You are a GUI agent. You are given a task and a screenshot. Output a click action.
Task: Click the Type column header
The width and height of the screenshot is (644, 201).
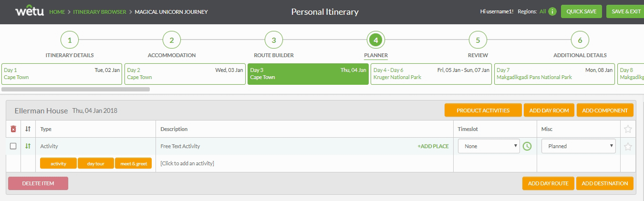click(46, 129)
